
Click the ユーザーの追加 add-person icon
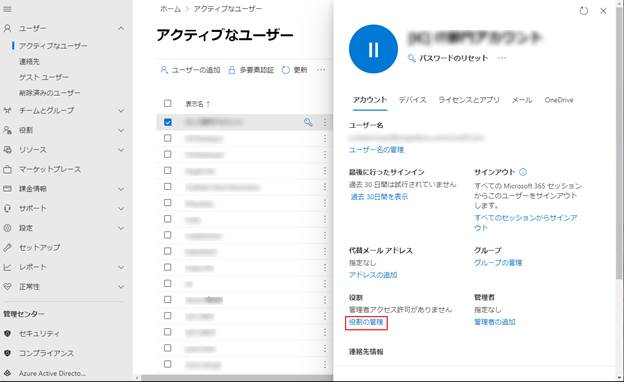click(164, 70)
